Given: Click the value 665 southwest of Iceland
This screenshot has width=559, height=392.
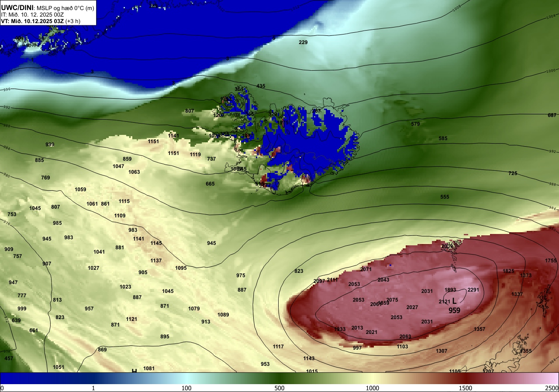Looking at the screenshot, I should coord(210,184).
